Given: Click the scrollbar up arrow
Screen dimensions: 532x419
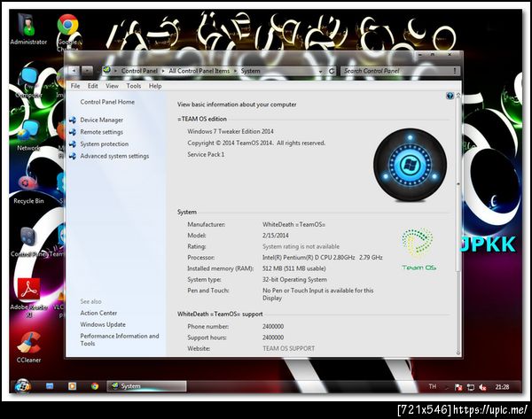Looking at the screenshot, I should coord(458,96).
